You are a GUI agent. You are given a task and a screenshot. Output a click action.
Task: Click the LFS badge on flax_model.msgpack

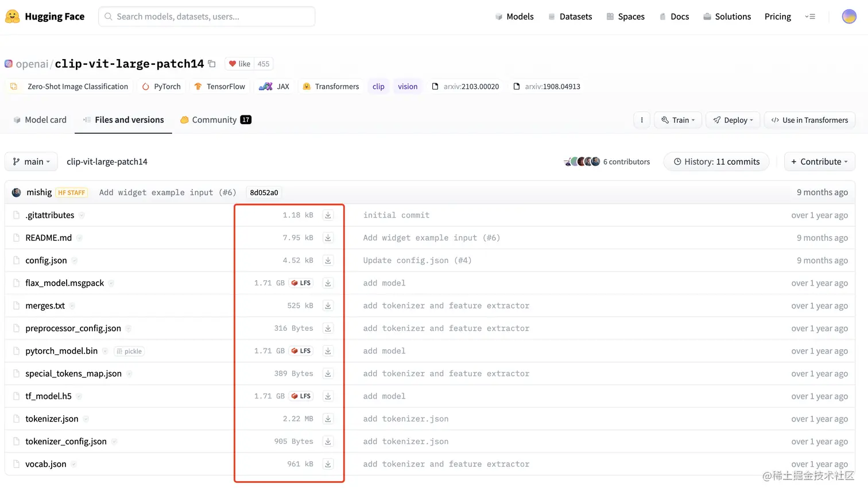(301, 283)
